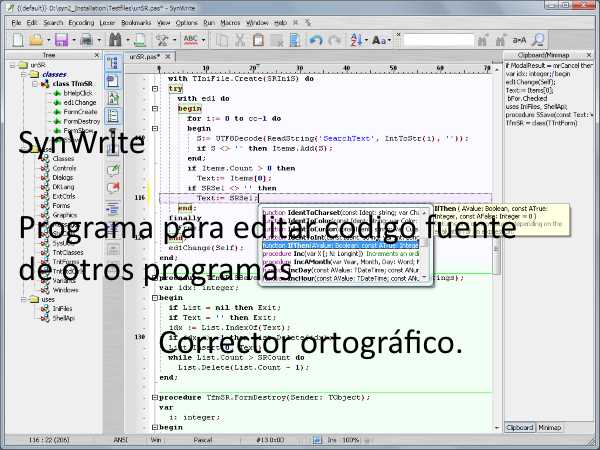Switch to the Minimap tab

pos(549,427)
